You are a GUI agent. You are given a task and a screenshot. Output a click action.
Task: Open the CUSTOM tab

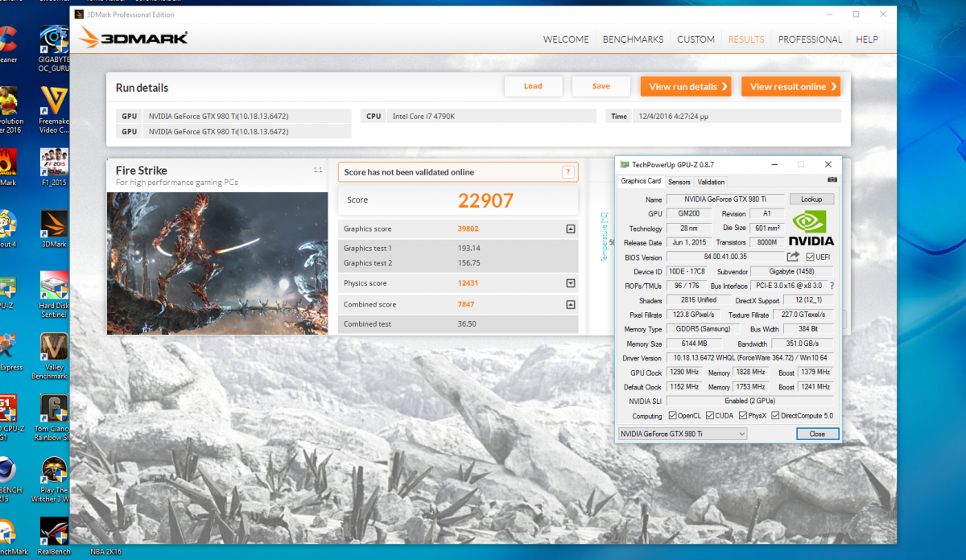696,39
